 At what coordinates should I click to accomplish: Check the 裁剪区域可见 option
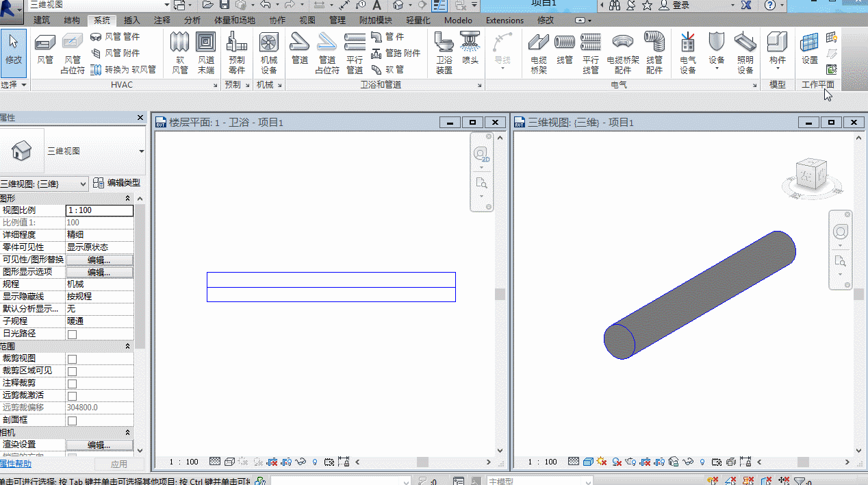coord(72,371)
